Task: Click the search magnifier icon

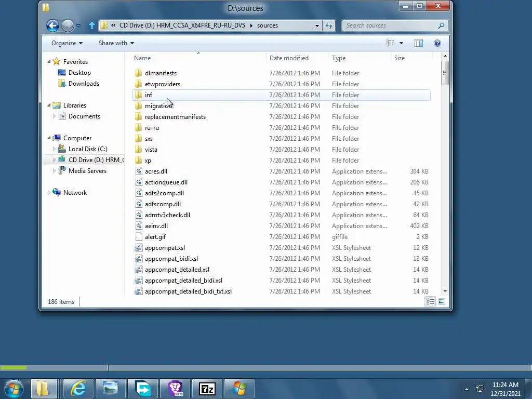Action: pyautogui.click(x=441, y=25)
